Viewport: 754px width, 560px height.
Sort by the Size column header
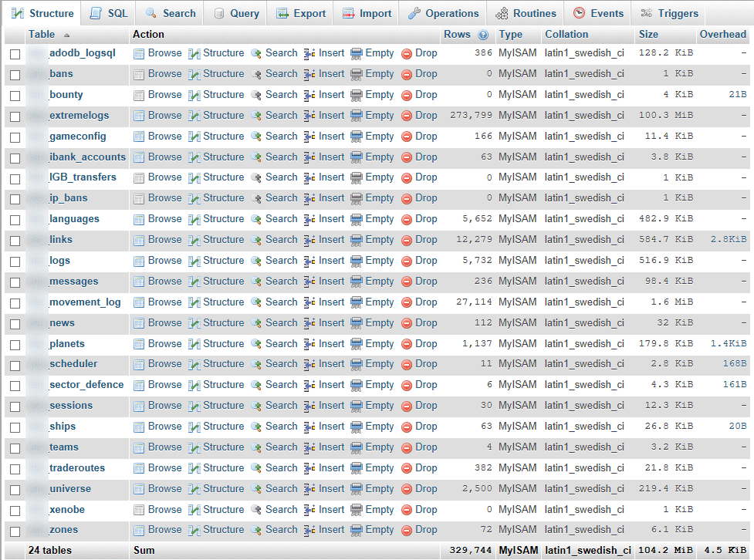[648, 34]
